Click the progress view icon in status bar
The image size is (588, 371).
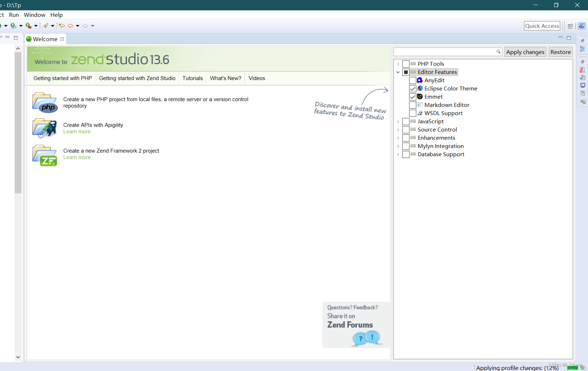click(x=583, y=368)
